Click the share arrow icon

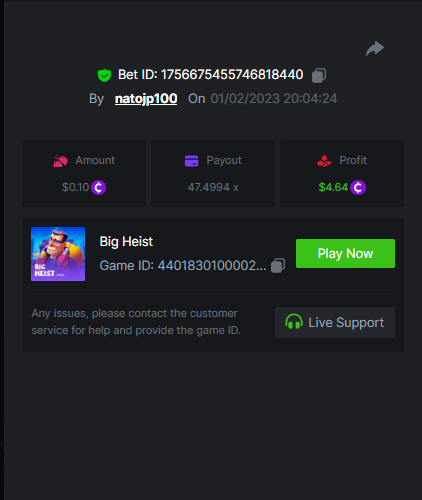(x=375, y=48)
